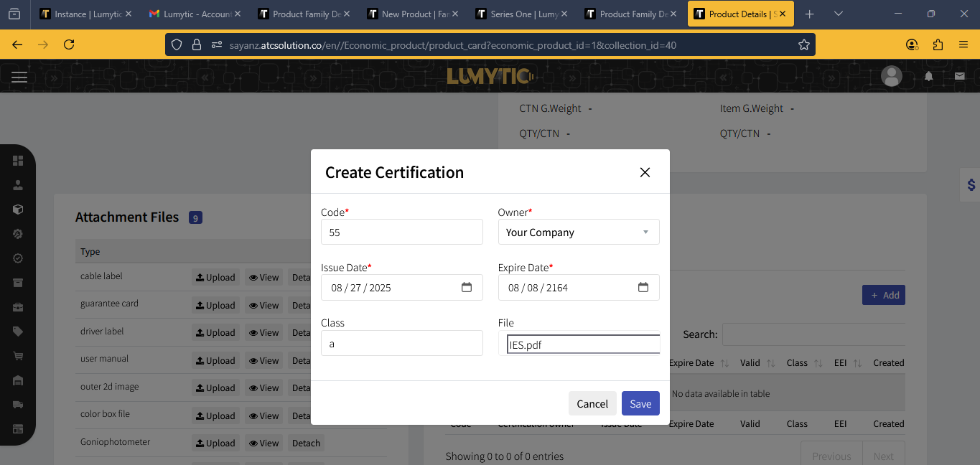
Task: Expand the Owner dropdown
Action: click(579, 232)
